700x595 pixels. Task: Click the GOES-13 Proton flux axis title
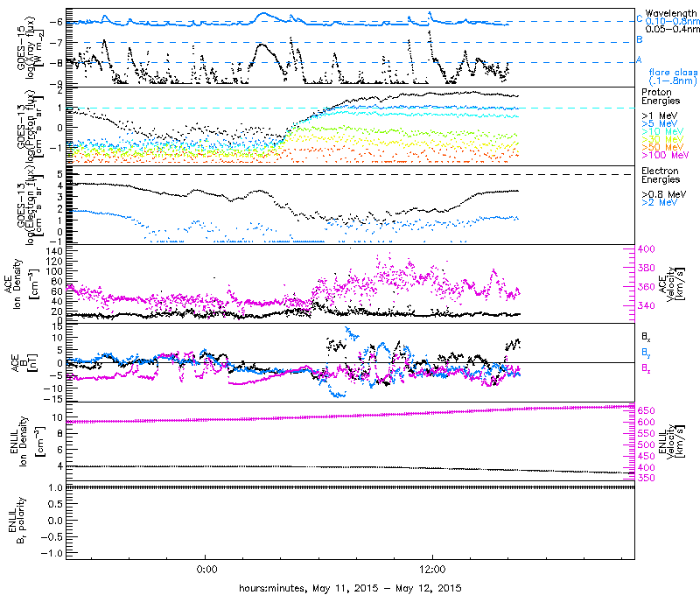pos(31,126)
